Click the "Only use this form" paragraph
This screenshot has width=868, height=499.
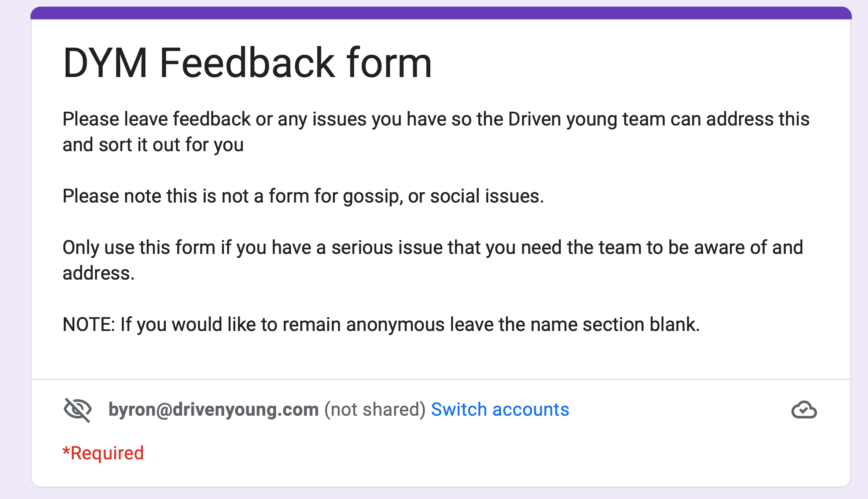click(x=433, y=260)
